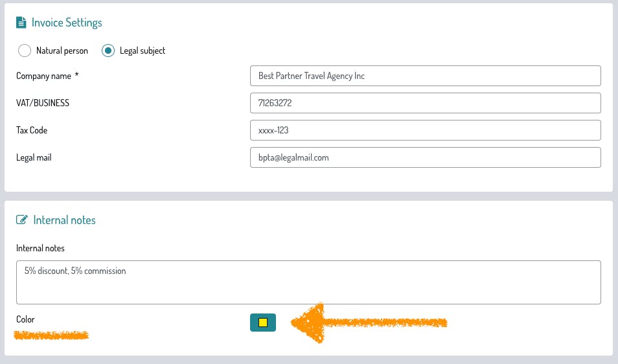This screenshot has width=618, height=364.
Task: Focus the VAT/BUSINESS number field
Action: pyautogui.click(x=425, y=103)
